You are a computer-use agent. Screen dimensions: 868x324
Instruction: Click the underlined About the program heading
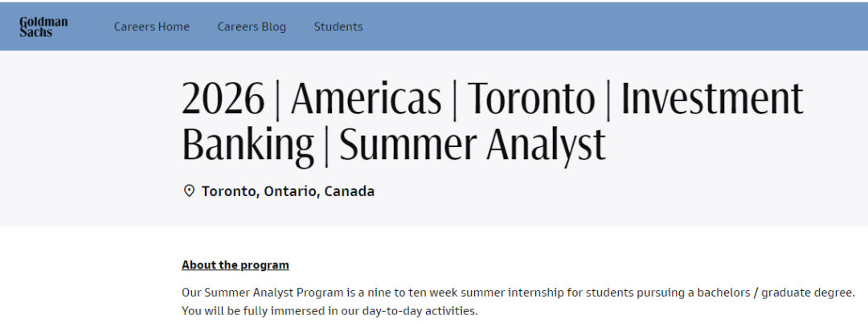click(235, 265)
